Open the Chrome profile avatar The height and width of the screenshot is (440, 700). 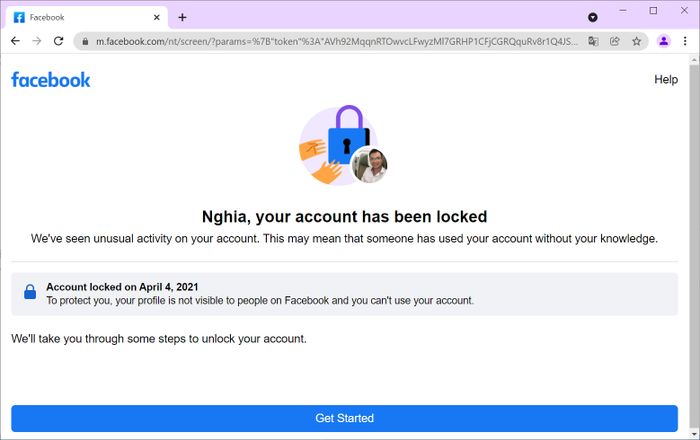tap(664, 41)
